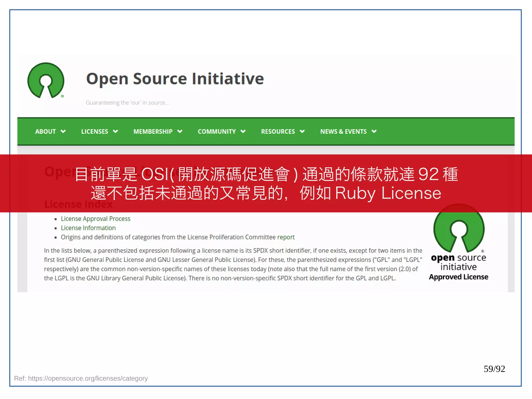
Task: Expand the chevron next to NEWS & EVENTS
Action: pos(374,131)
